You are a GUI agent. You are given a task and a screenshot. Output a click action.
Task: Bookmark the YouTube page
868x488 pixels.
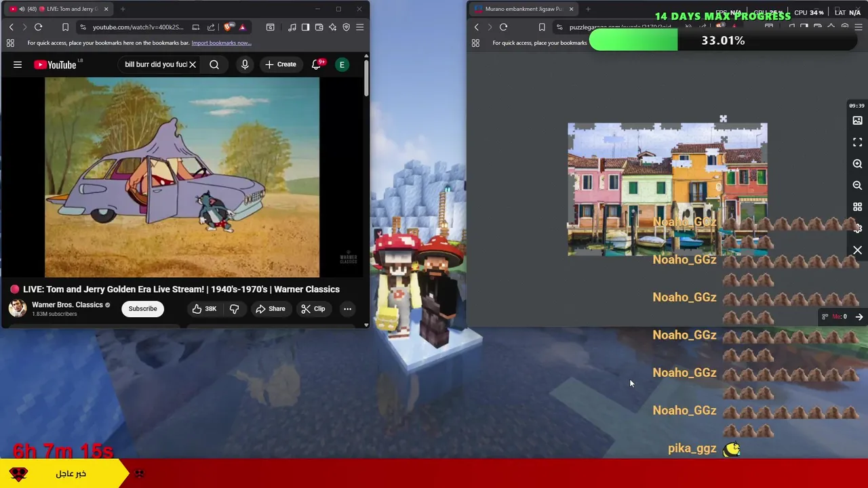click(65, 27)
